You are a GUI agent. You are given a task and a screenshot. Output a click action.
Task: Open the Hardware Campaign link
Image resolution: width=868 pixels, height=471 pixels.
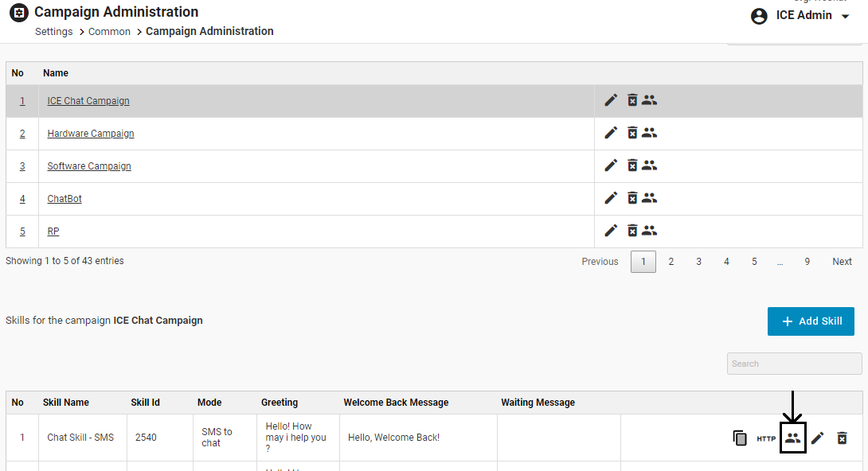[91, 134]
